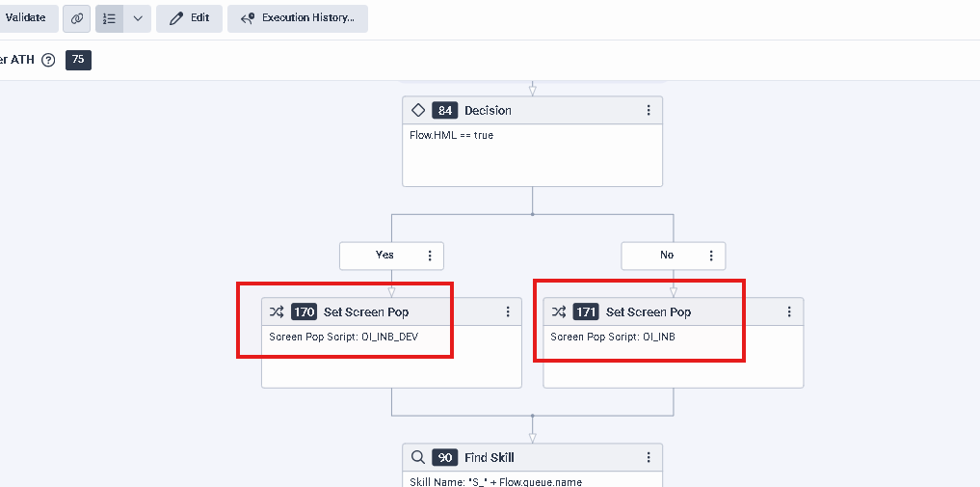Viewport: 980px width, 487px height.
Task: Click the 75 step number badge
Action: pyautogui.click(x=78, y=60)
